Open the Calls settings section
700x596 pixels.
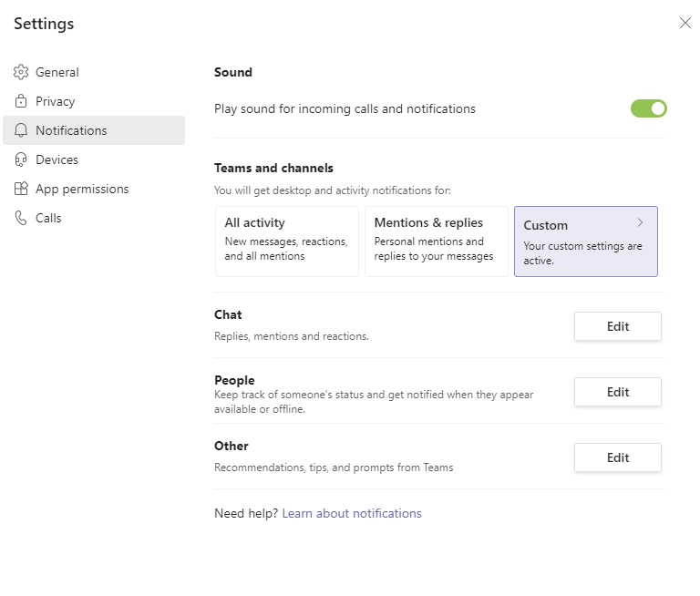48,218
